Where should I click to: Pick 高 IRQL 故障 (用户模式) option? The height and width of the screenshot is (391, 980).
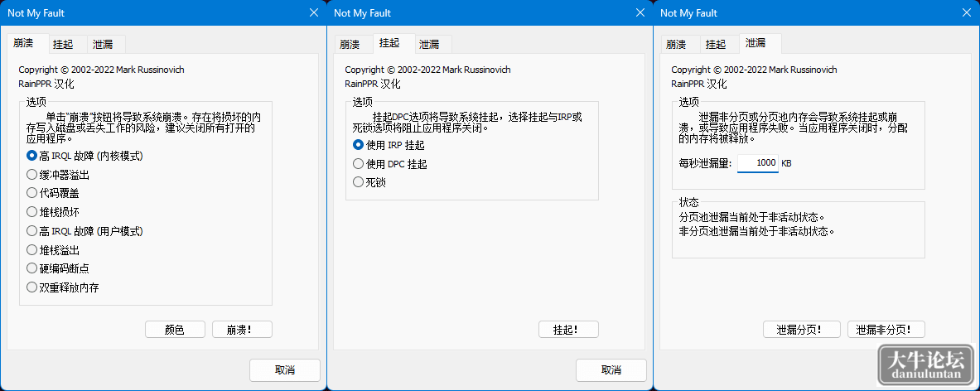[85, 231]
